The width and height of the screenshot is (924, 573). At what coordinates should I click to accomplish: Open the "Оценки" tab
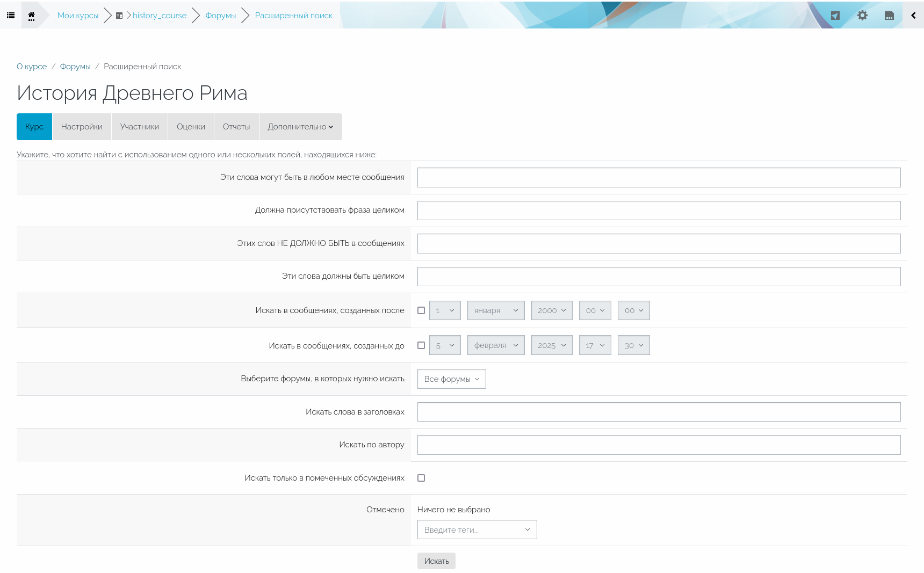coord(191,127)
